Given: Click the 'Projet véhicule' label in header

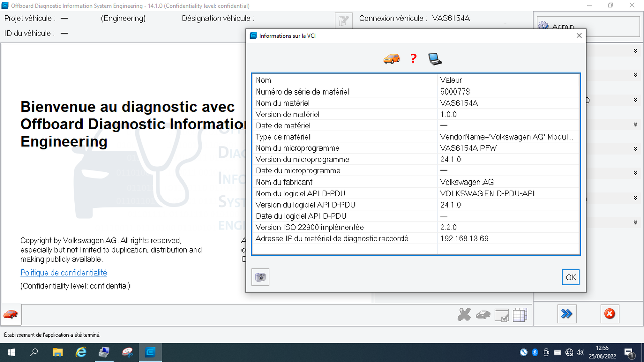Looking at the screenshot, I should tap(30, 18).
